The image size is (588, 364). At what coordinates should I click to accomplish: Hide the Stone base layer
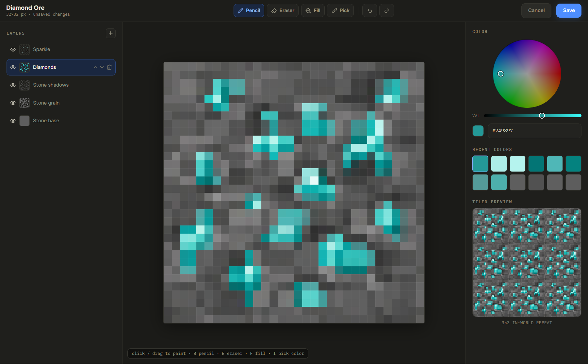[13, 121]
